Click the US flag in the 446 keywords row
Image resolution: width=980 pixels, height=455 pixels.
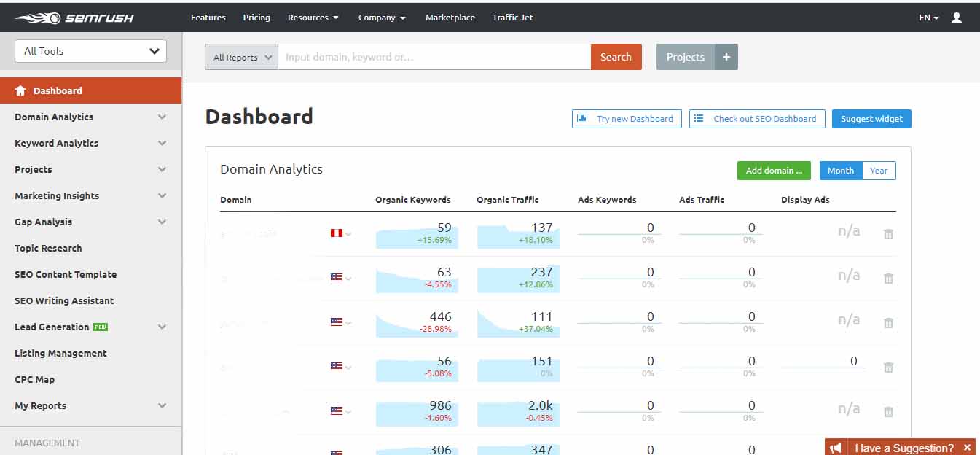click(336, 322)
